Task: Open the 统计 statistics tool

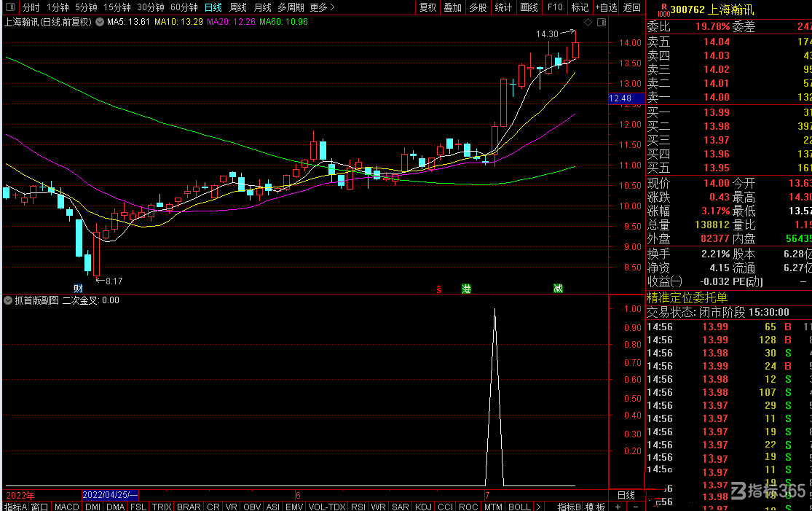Action: (x=503, y=7)
